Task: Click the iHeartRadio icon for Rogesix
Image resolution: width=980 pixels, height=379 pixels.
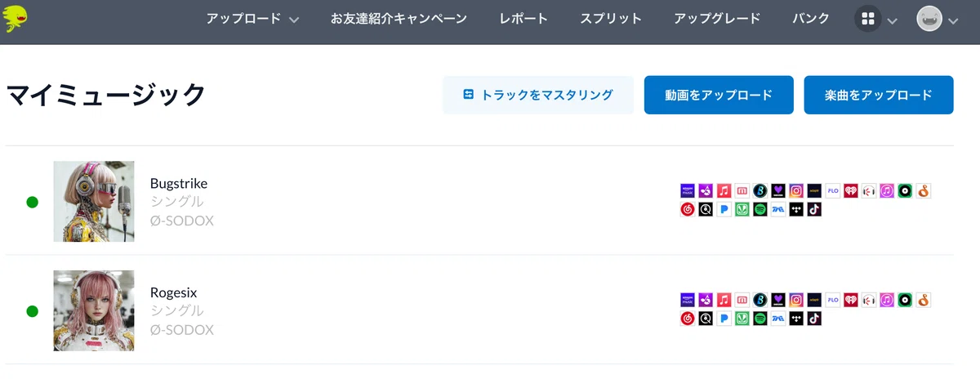Action: 851,300
